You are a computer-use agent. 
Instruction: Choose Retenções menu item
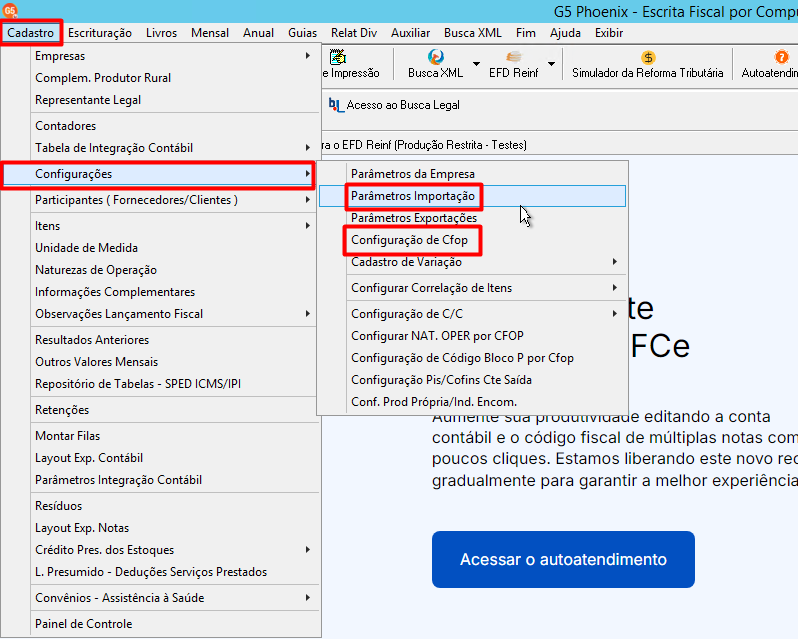pyautogui.click(x=160, y=410)
